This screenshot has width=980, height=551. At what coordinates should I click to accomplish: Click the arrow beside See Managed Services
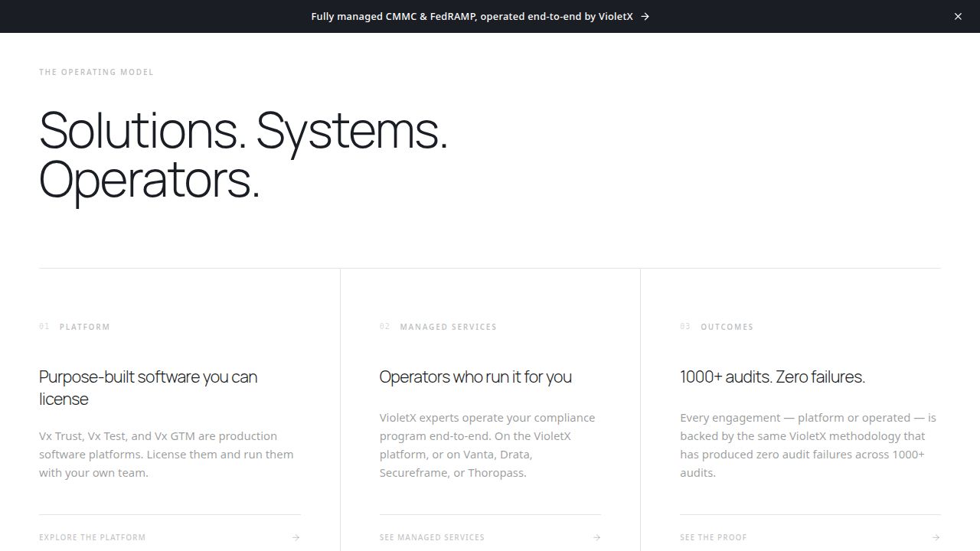[596, 537]
